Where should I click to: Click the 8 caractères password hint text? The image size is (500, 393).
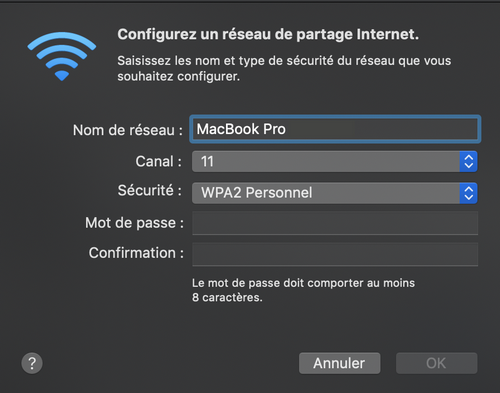pyautogui.click(x=303, y=290)
